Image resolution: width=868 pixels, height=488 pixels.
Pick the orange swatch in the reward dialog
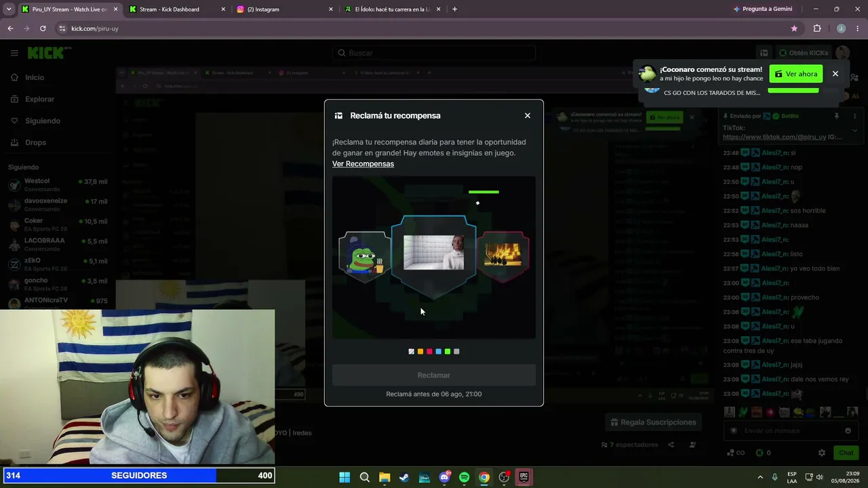click(x=420, y=352)
